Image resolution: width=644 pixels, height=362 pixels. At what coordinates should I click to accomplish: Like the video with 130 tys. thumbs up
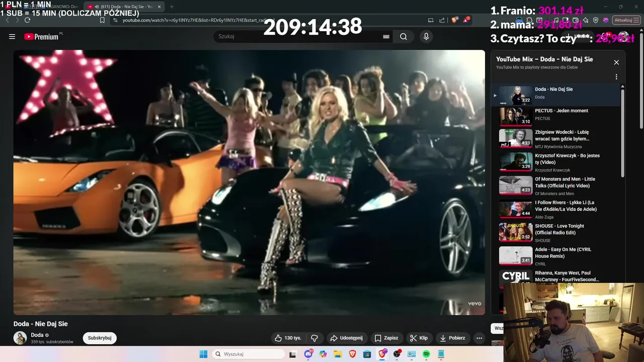click(x=288, y=338)
